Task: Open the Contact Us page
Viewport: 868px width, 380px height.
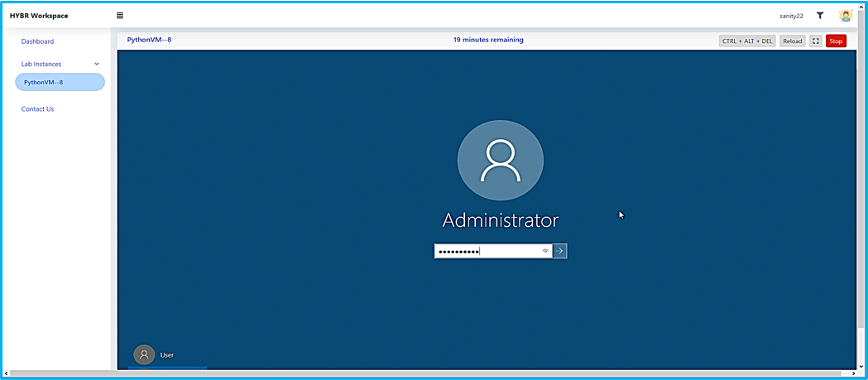Action: [x=37, y=109]
